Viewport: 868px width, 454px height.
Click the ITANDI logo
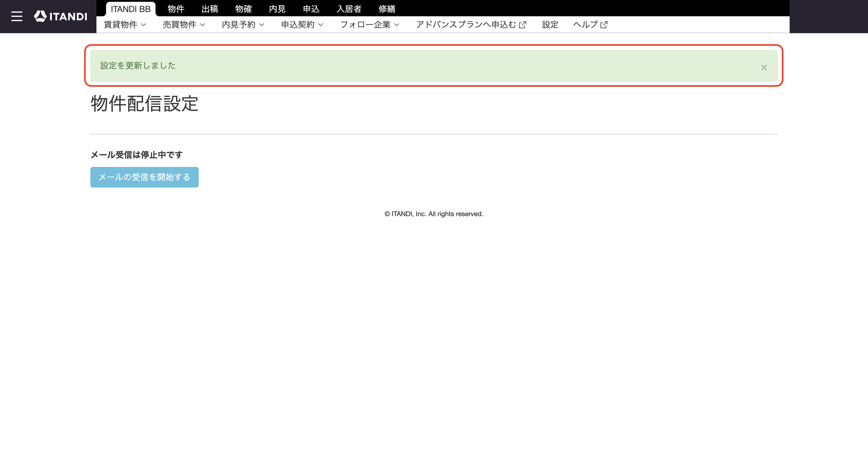[61, 16]
